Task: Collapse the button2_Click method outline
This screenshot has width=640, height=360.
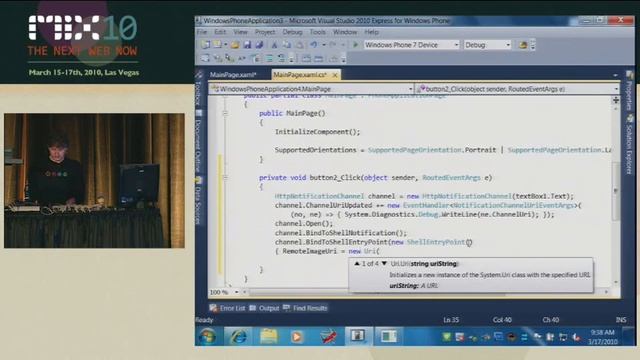Action: pos(225,178)
